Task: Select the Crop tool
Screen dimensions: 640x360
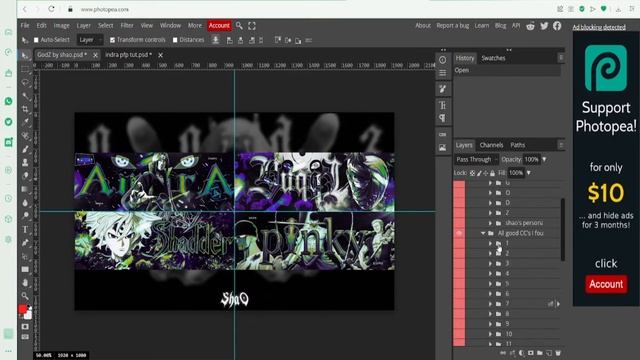Action: click(x=25, y=109)
